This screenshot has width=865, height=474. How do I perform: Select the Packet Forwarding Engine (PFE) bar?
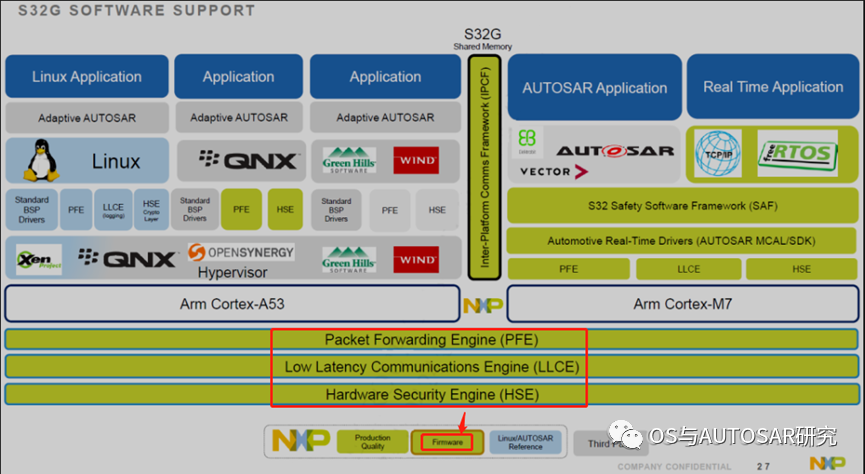tap(431, 339)
